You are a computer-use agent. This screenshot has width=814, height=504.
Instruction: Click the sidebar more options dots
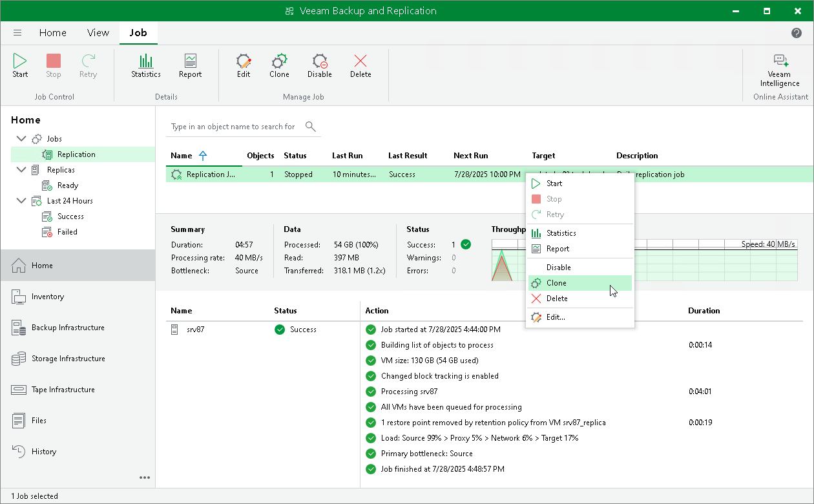(x=145, y=478)
